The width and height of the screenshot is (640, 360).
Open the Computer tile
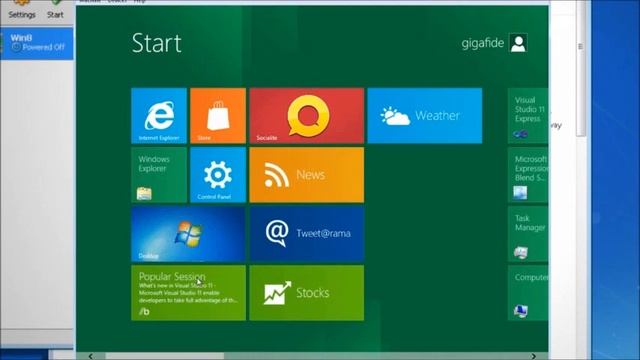[528, 293]
